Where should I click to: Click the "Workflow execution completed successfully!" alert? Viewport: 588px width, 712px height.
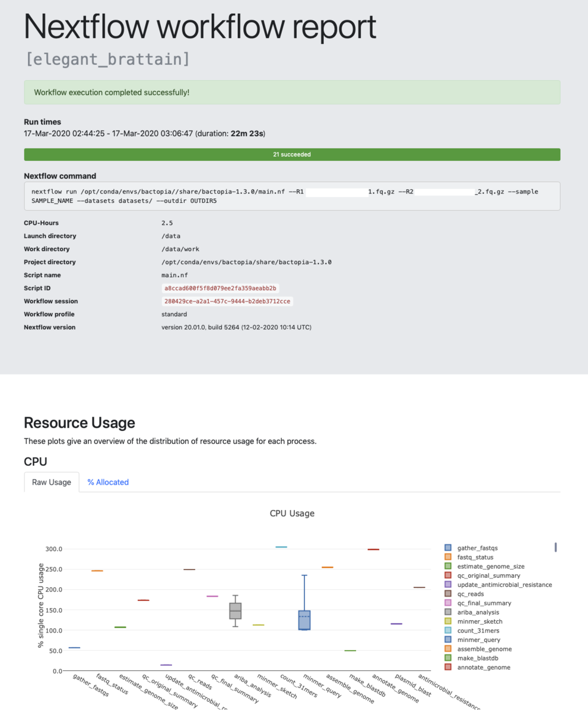coord(292,93)
